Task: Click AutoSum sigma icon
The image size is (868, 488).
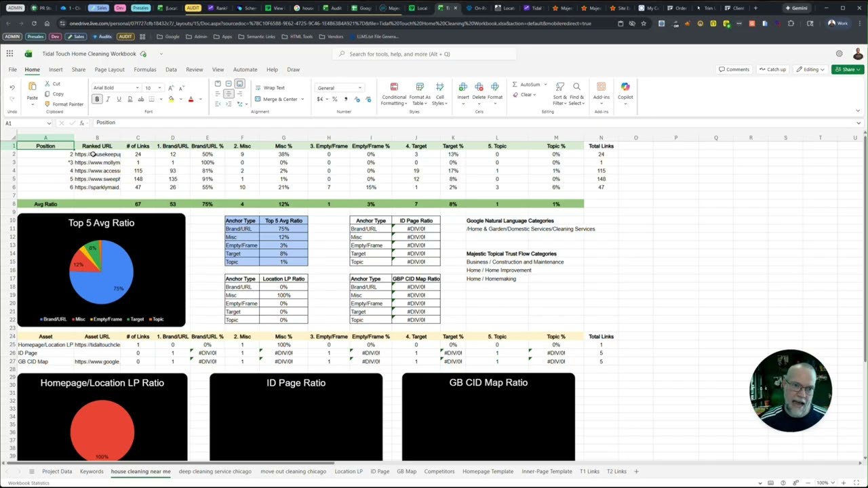Action: (x=515, y=85)
